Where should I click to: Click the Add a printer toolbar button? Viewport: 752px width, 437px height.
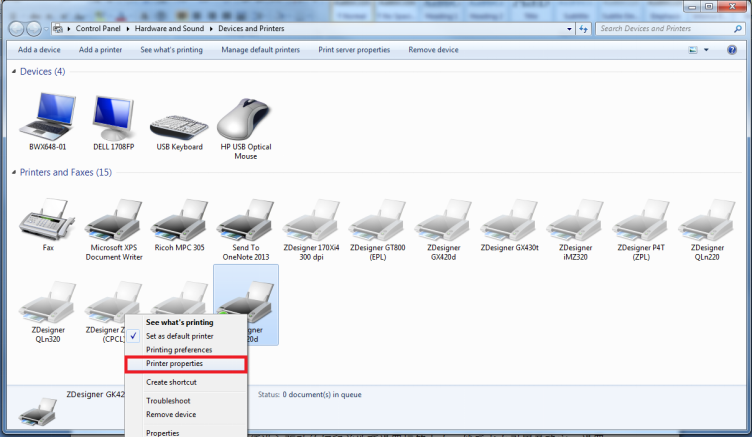tap(100, 50)
